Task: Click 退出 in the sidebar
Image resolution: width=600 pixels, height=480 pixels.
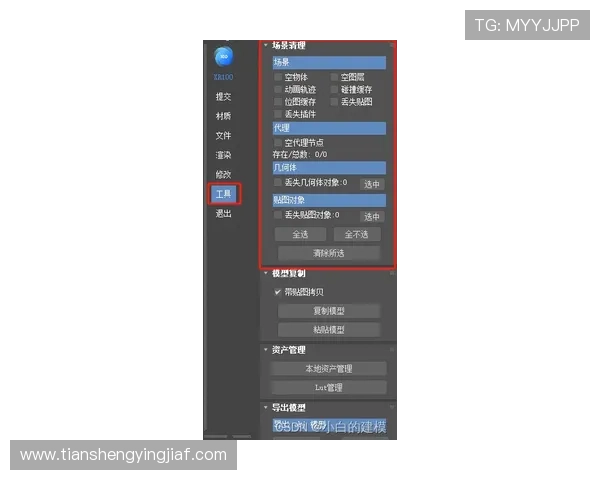Action: tap(223, 214)
